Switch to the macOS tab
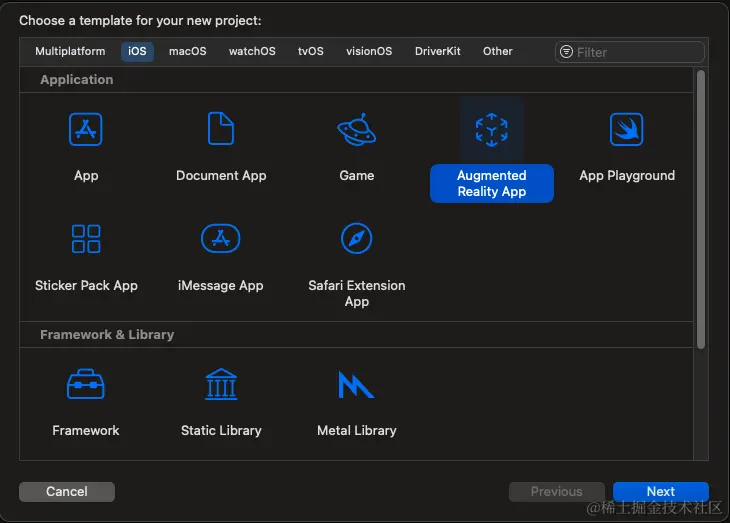The width and height of the screenshot is (730, 523). 188,51
